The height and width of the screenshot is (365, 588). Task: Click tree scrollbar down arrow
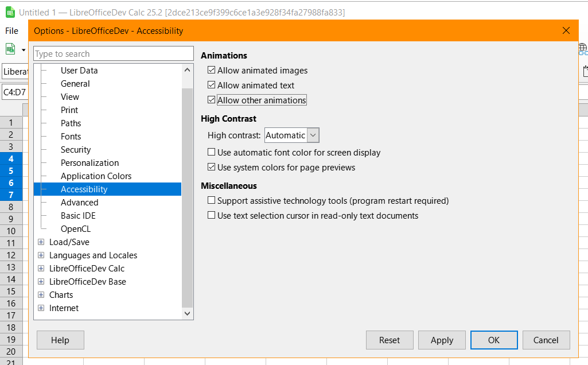point(188,313)
